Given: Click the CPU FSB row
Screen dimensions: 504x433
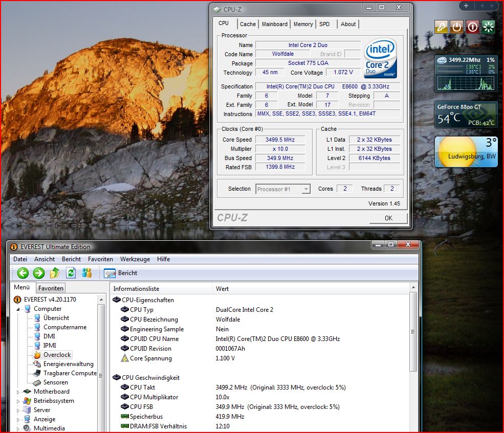Looking at the screenshot, I should [260, 406].
